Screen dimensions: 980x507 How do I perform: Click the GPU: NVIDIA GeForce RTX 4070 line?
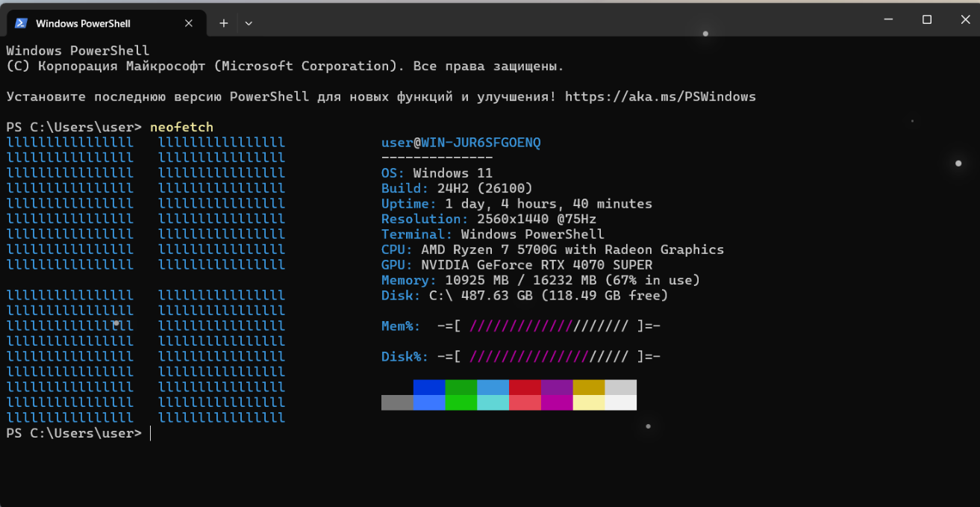tap(516, 265)
